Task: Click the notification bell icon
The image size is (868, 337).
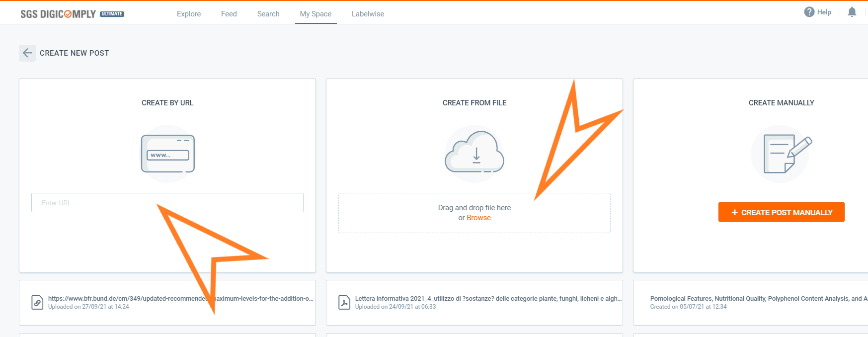Action: pos(852,12)
